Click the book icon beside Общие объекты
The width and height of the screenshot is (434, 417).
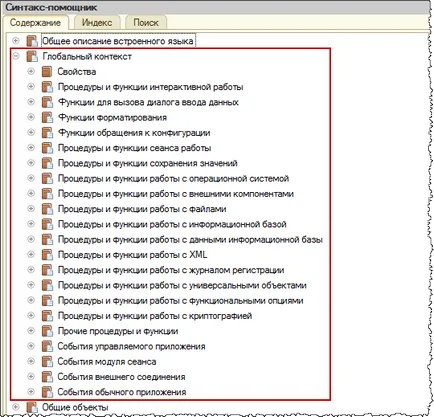pyautogui.click(x=32, y=407)
